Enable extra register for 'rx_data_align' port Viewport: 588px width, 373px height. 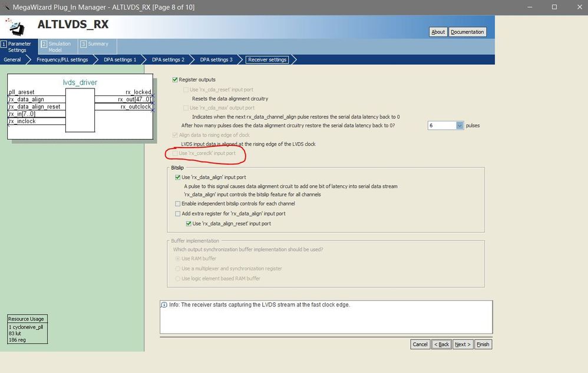click(x=178, y=214)
